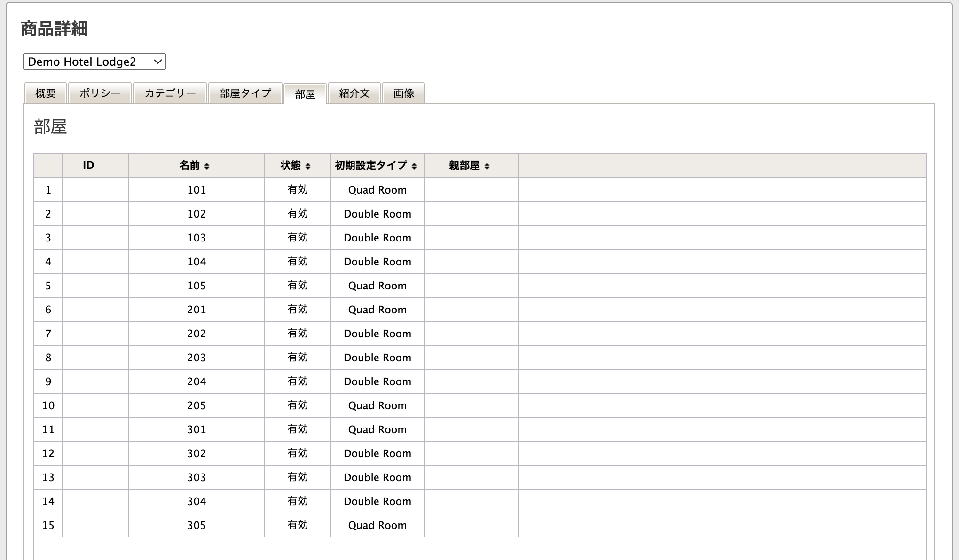
Task: Click room 205 in the table
Action: [197, 405]
